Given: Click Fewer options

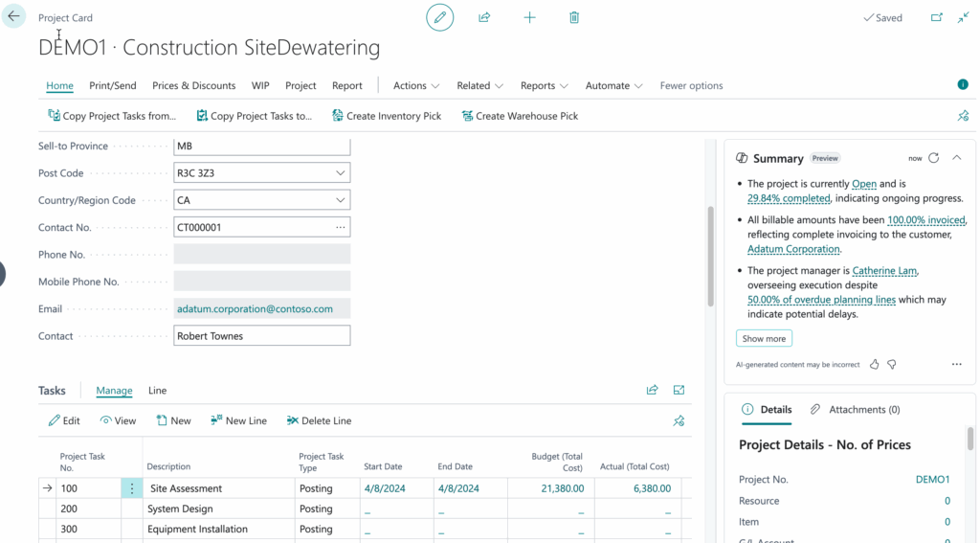Looking at the screenshot, I should pyautogui.click(x=691, y=85).
